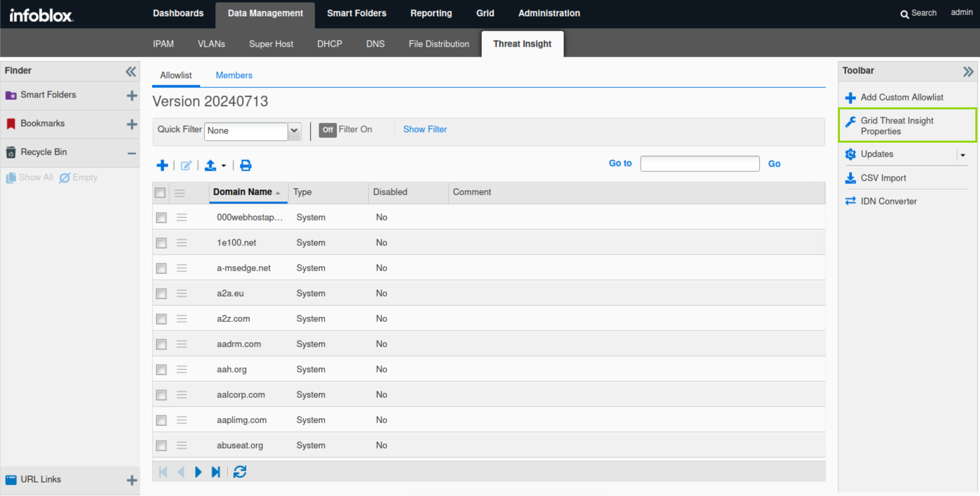The image size is (980, 496).
Task: Collapse the Finder panel with the double chevron
Action: 130,71
